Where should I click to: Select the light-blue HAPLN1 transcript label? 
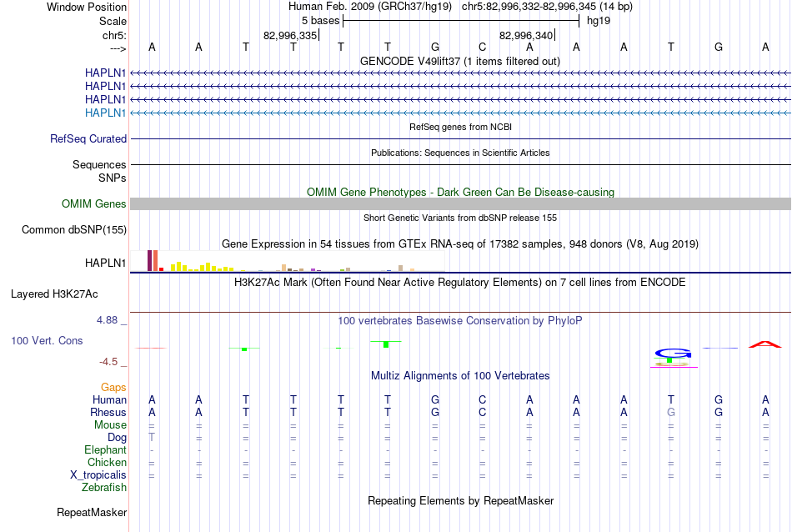105,113
